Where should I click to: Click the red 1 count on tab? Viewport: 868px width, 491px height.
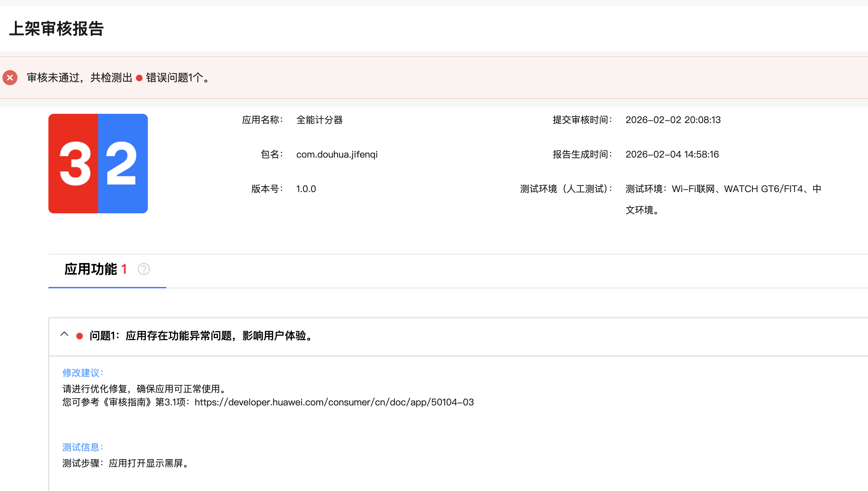coord(124,269)
